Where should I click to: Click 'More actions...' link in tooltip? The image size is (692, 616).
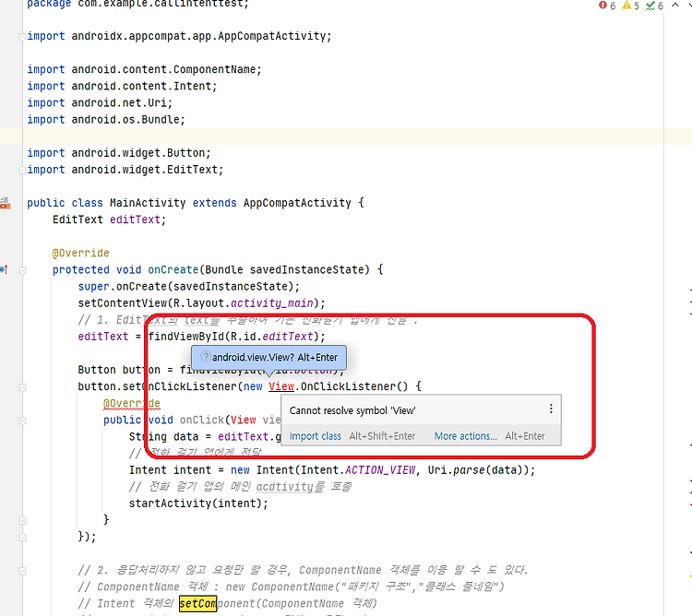pyautogui.click(x=466, y=436)
